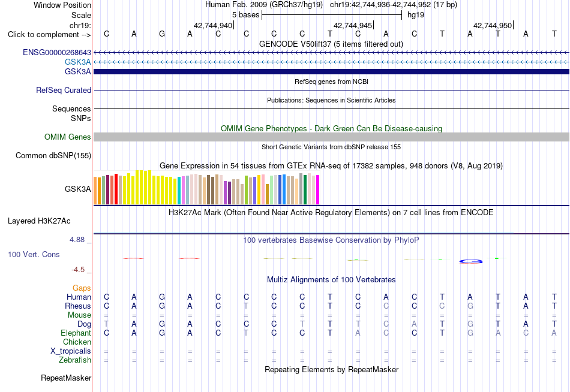
Task: Click 'Multiz Alignments of 100 Vertebrates' title
Action: [331, 280]
